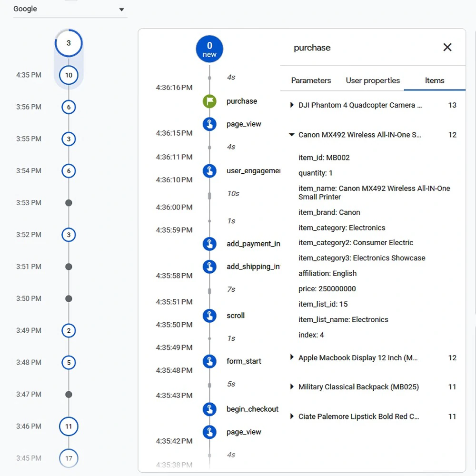Click the form_start event icon
The height and width of the screenshot is (476, 476).
pyautogui.click(x=209, y=361)
